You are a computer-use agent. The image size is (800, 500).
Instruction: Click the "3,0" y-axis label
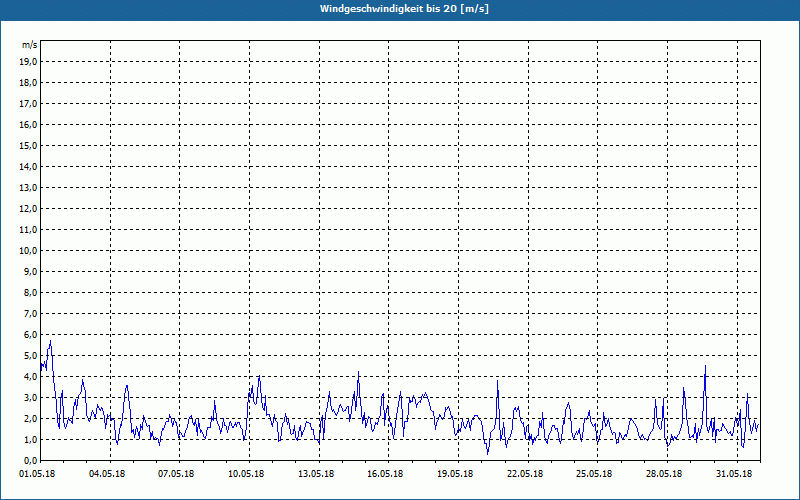coord(30,397)
